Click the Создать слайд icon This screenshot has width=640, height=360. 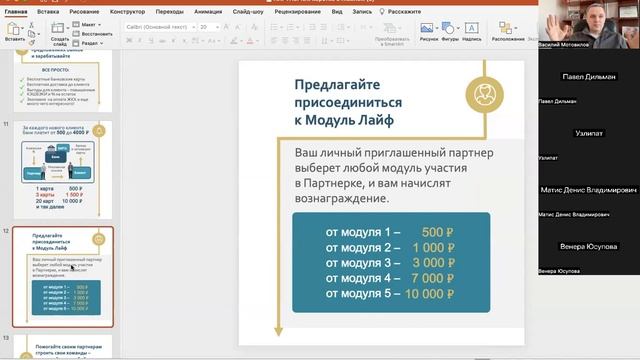click(58, 28)
